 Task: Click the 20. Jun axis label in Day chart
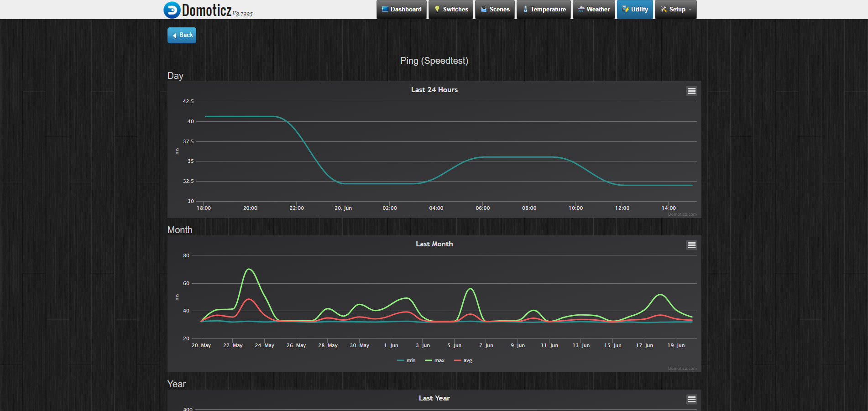coord(343,208)
